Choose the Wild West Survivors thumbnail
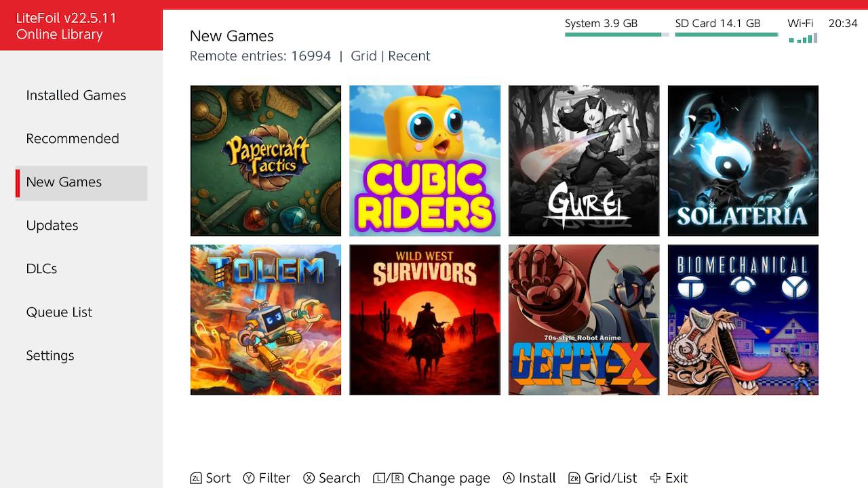 425,320
